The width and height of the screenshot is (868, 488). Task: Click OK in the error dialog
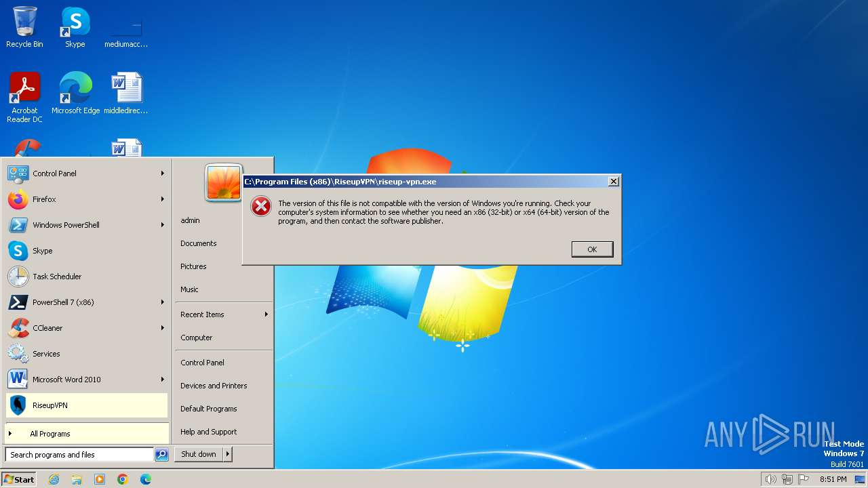592,249
